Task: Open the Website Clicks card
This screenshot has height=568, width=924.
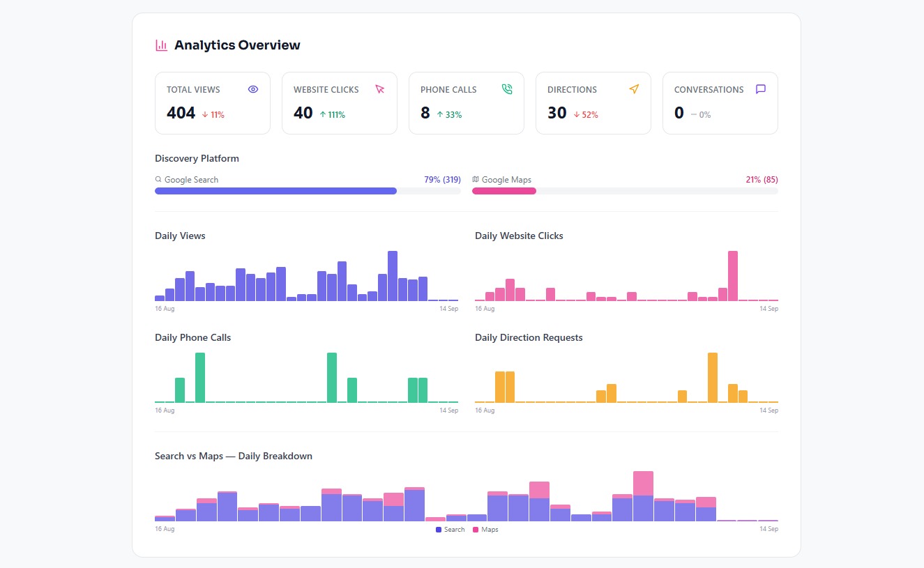Action: [340, 103]
